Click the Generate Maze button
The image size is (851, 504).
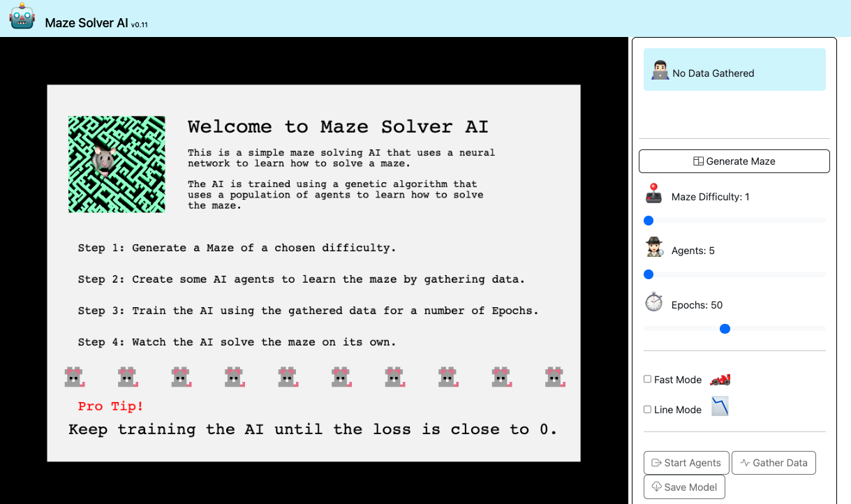click(734, 161)
